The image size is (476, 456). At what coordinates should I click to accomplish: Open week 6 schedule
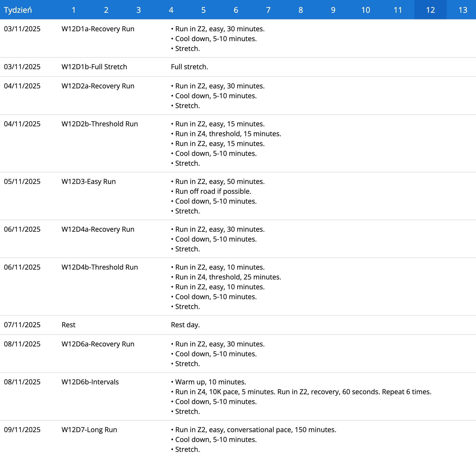coord(236,10)
